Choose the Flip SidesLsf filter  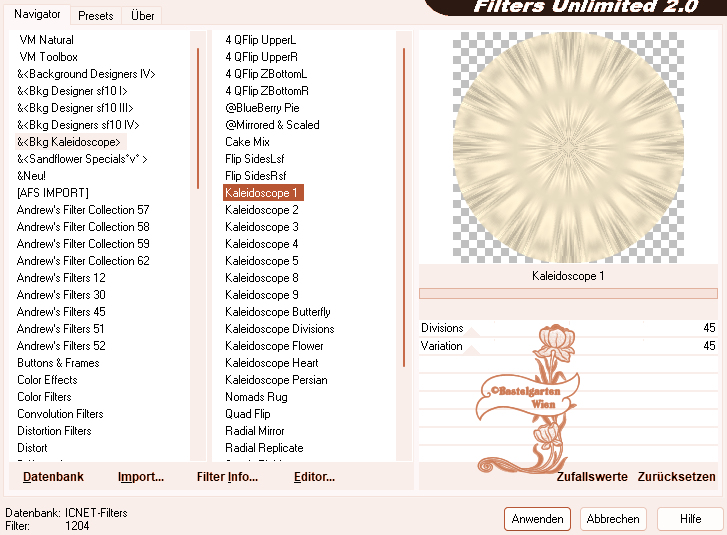point(255,159)
